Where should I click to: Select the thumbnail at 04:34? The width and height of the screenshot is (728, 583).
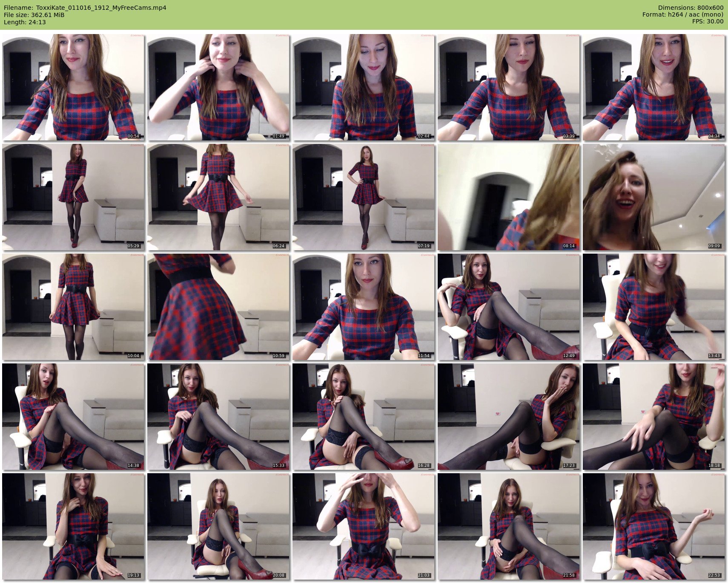pyautogui.click(x=654, y=87)
